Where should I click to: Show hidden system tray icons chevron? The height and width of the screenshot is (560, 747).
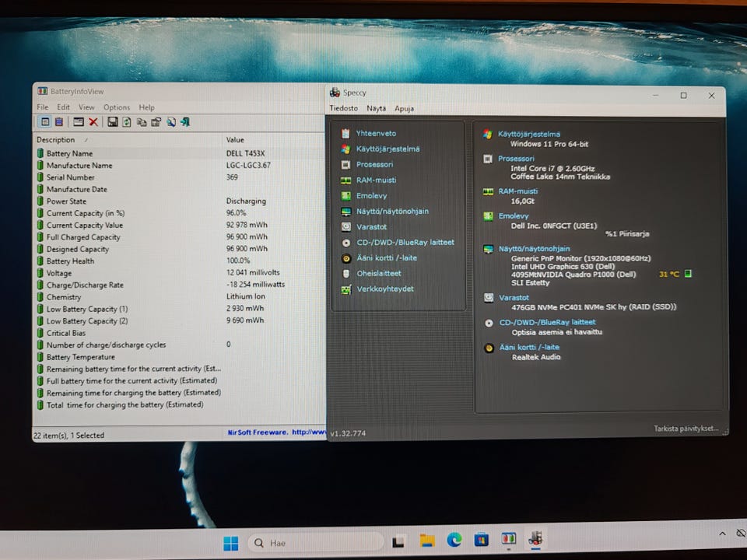722,534
